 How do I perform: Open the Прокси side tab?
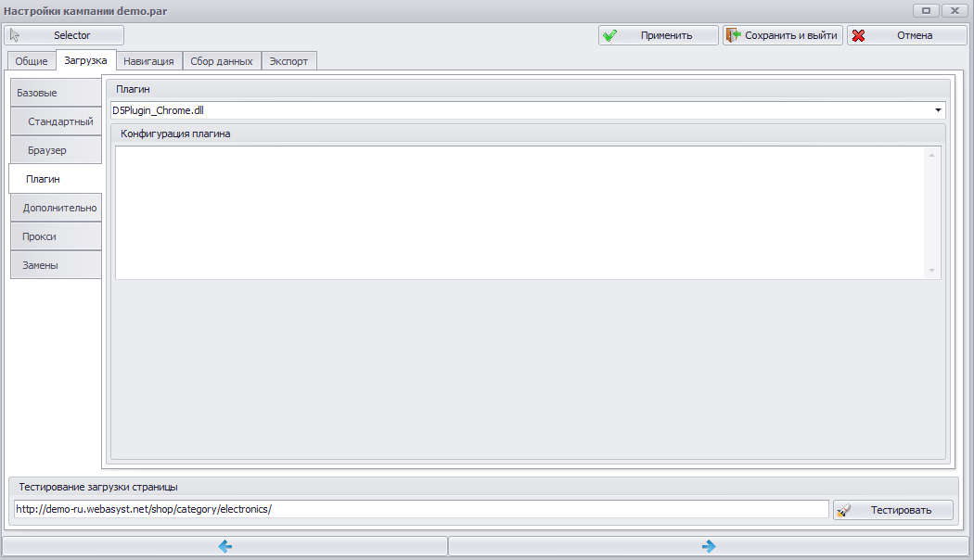(56, 236)
